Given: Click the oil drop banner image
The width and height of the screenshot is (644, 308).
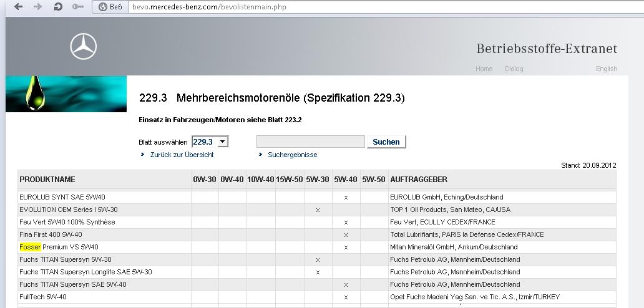Looking at the screenshot, I should 66,94.
